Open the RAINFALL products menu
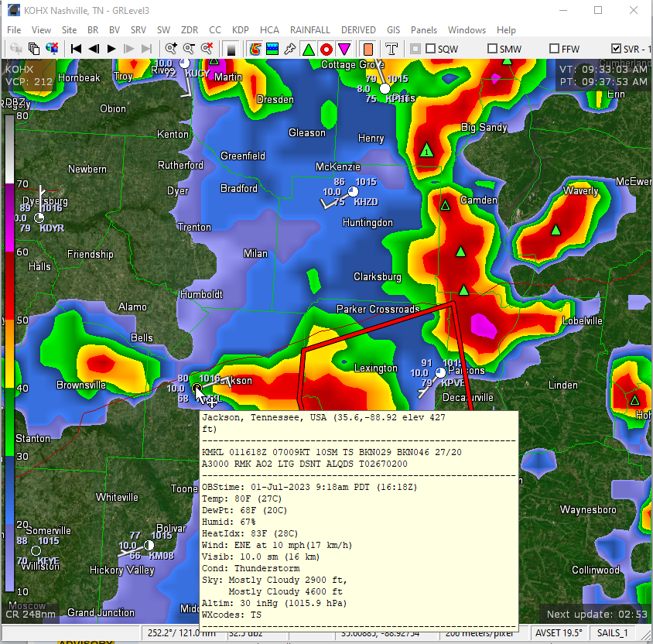Viewport: 653px width, 644px height. click(x=309, y=30)
